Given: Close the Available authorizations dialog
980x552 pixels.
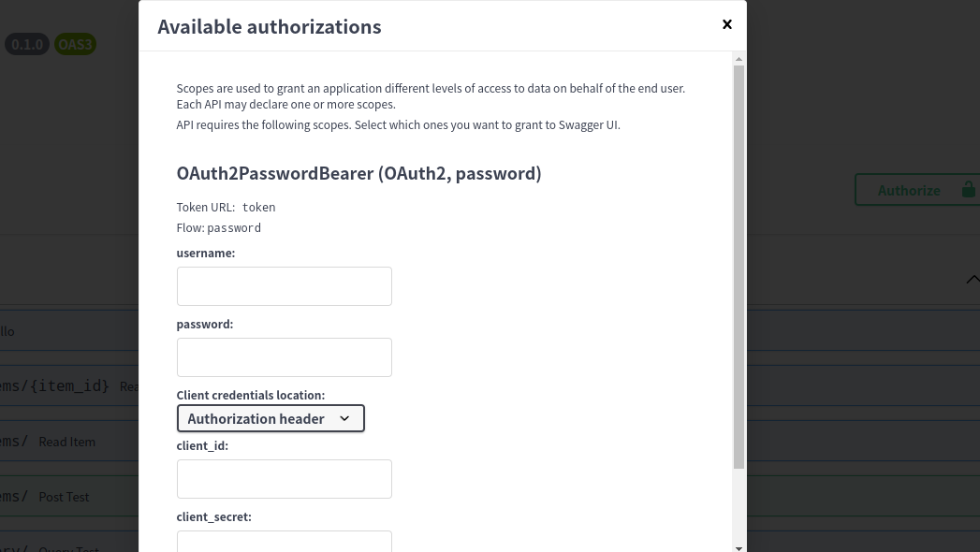Looking at the screenshot, I should (727, 24).
